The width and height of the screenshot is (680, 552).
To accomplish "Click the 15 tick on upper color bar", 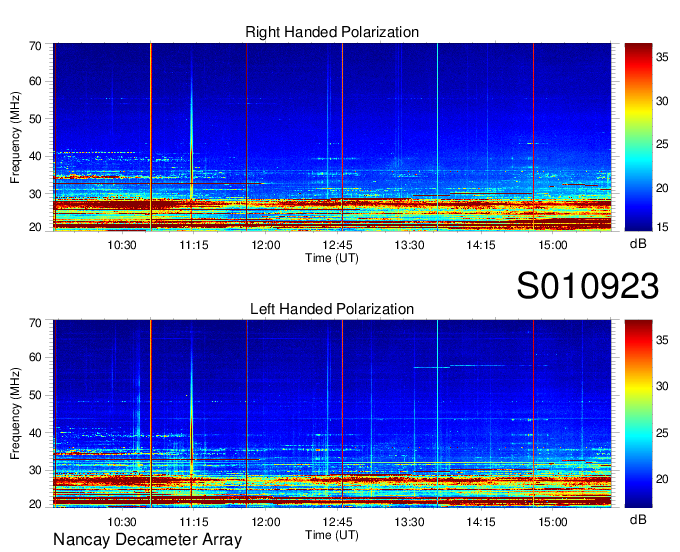I will [x=662, y=227].
